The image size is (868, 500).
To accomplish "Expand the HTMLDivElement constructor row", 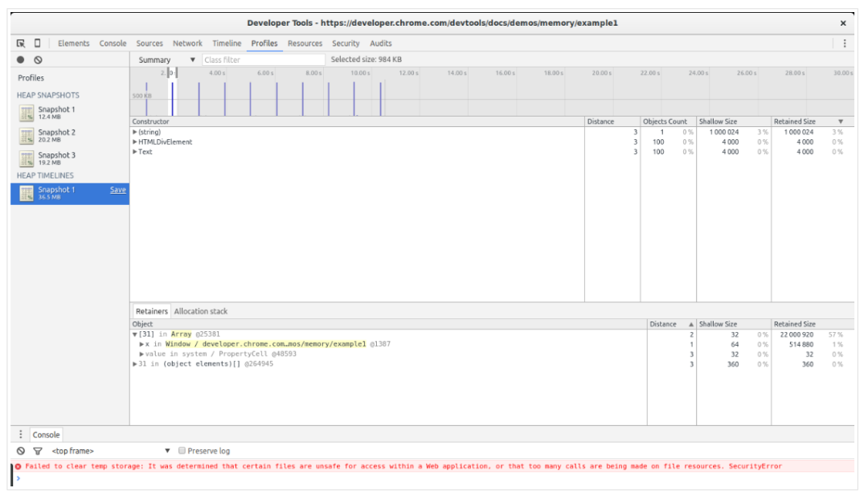I will pyautogui.click(x=134, y=141).
